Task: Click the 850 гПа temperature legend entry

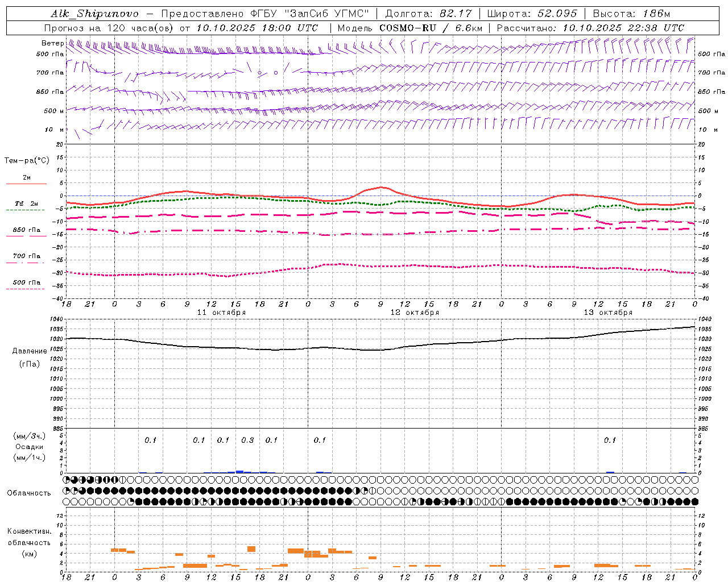Action: (27, 230)
